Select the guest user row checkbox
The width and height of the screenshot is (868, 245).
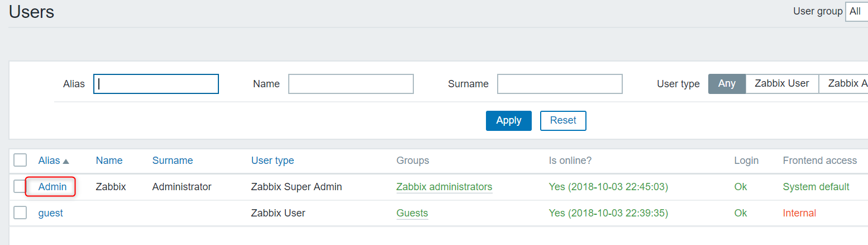[x=20, y=213]
